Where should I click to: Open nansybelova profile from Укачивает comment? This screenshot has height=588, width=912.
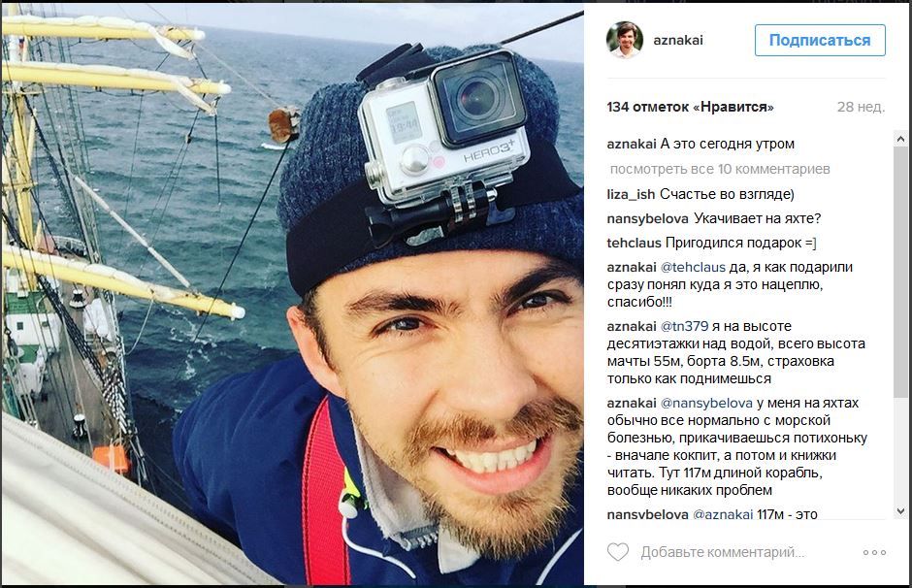tap(647, 218)
